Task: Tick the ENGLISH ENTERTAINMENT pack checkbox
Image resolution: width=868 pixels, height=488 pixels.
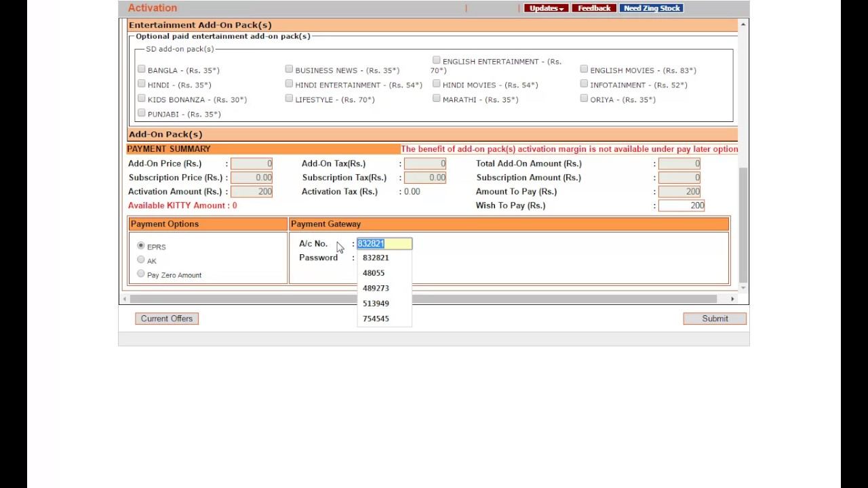Action: click(436, 60)
